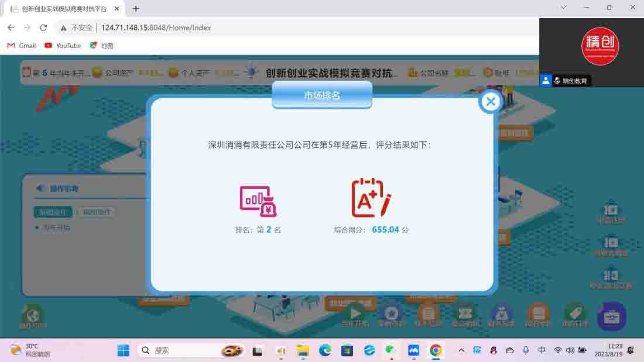Open the browser tab search dropdown chevron
Viewport: 644px width, 362px height.
point(563,8)
